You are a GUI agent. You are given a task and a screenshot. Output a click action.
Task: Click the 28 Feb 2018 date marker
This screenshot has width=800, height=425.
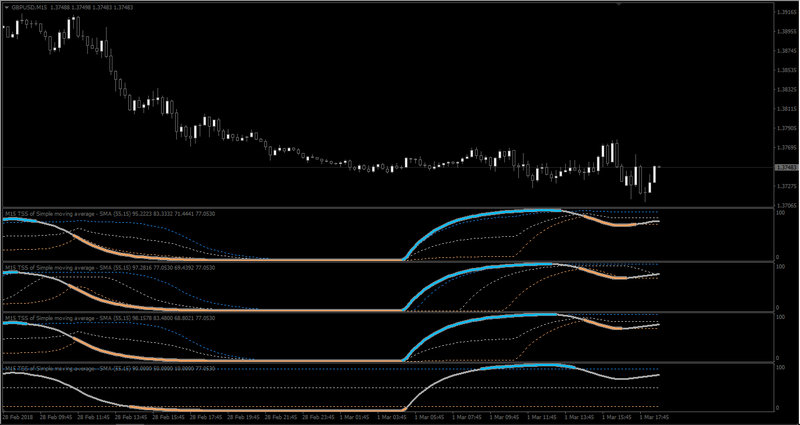(x=15, y=417)
